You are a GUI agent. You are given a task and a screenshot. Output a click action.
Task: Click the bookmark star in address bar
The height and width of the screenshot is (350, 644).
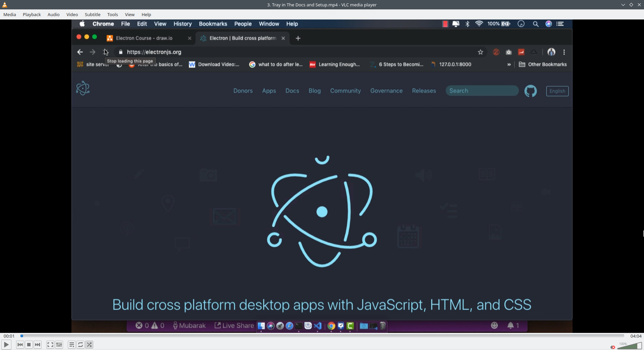click(481, 52)
